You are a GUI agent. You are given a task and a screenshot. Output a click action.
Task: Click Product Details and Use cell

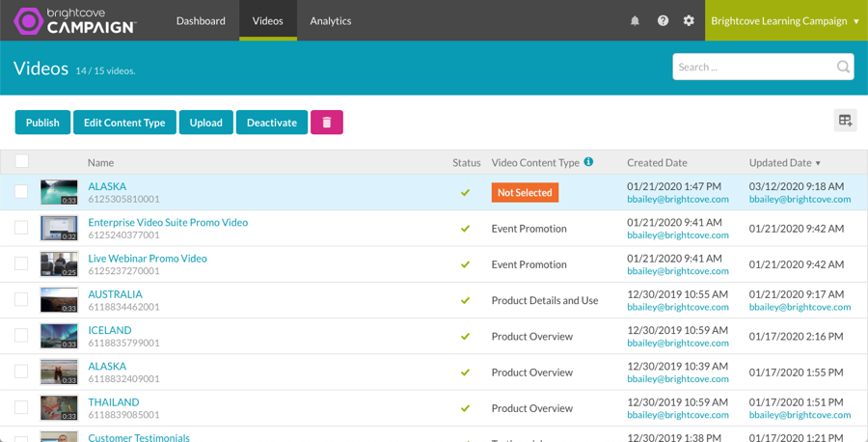545,300
